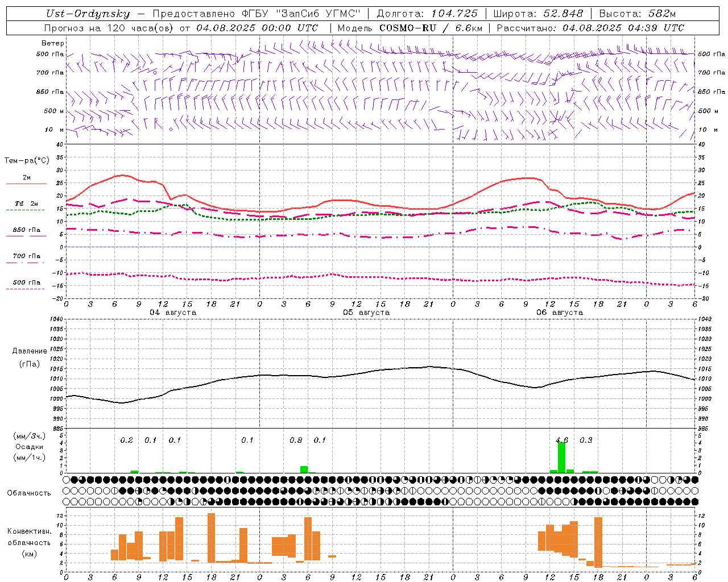Click the tallest green precipitation bar

561,457
